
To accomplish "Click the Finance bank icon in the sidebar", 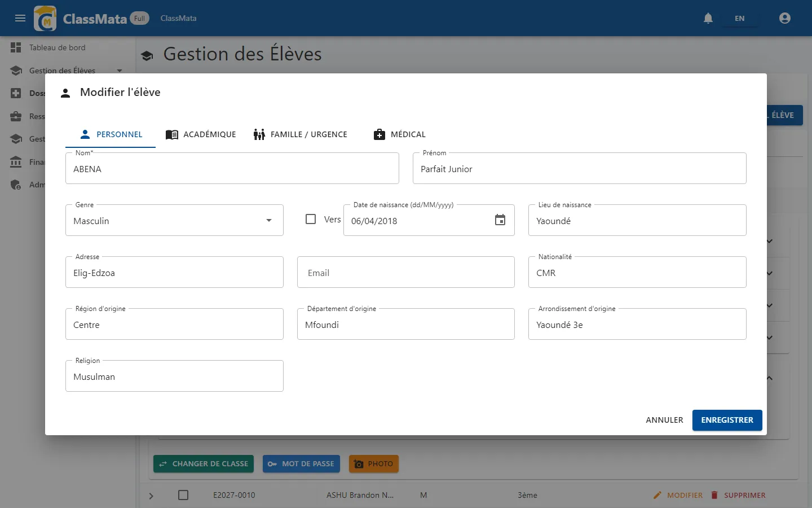I will click(16, 162).
